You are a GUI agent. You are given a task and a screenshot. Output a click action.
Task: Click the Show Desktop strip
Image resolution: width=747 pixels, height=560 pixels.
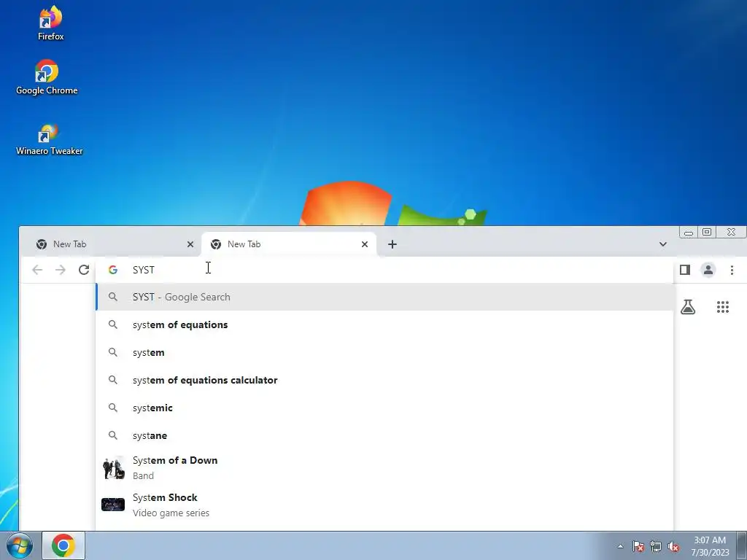(x=742, y=545)
